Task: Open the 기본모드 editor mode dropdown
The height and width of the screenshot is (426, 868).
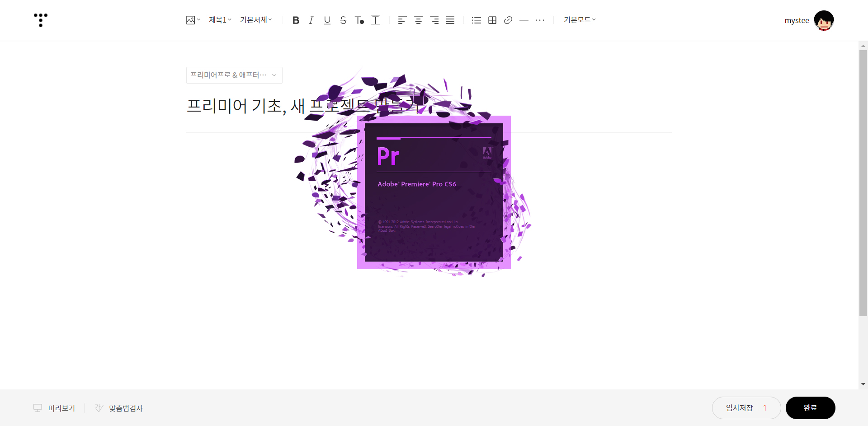Action: coord(580,20)
